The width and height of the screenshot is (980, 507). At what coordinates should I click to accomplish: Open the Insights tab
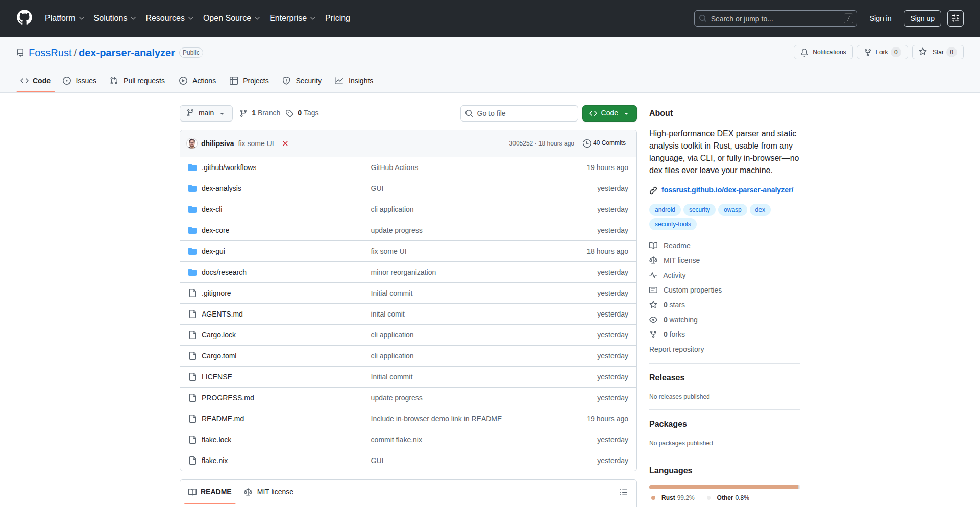pyautogui.click(x=354, y=81)
